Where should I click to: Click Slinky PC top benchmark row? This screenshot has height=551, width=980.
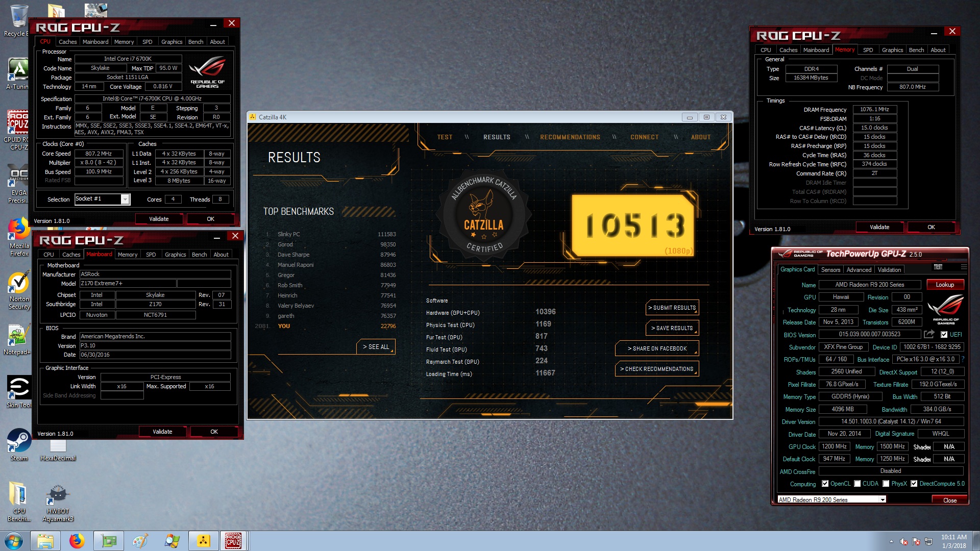(330, 234)
